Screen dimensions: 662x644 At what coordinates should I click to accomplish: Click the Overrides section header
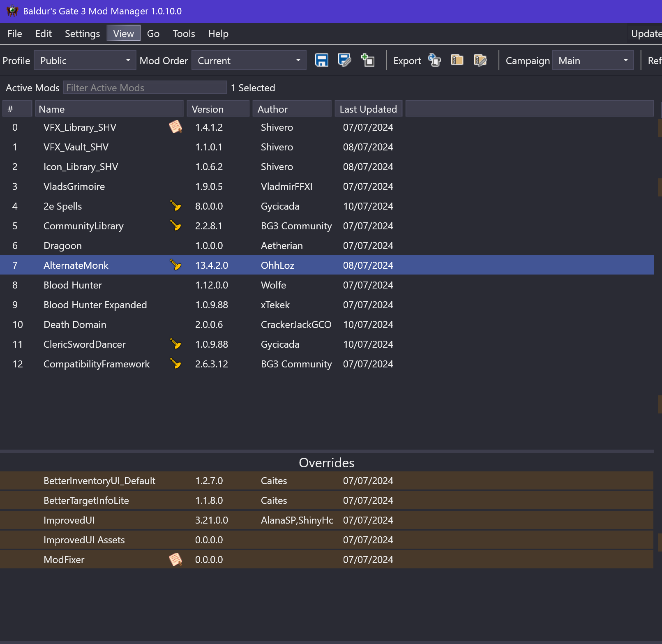click(327, 462)
